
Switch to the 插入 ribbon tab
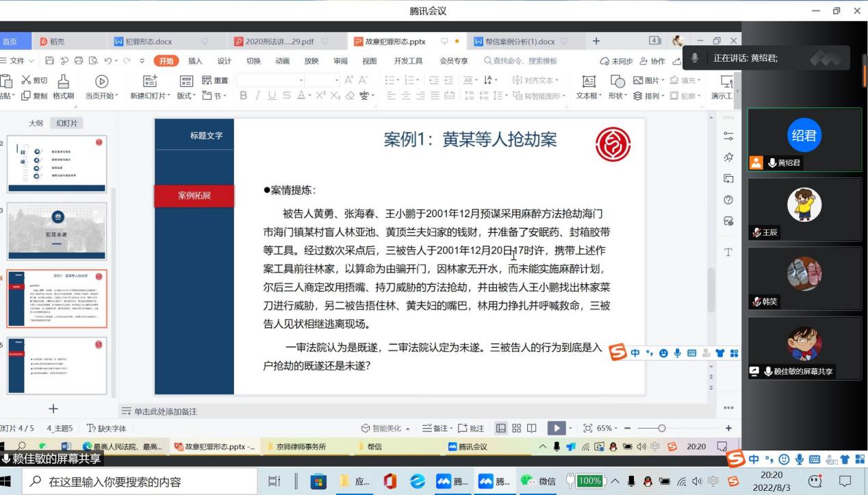pyautogui.click(x=195, y=61)
